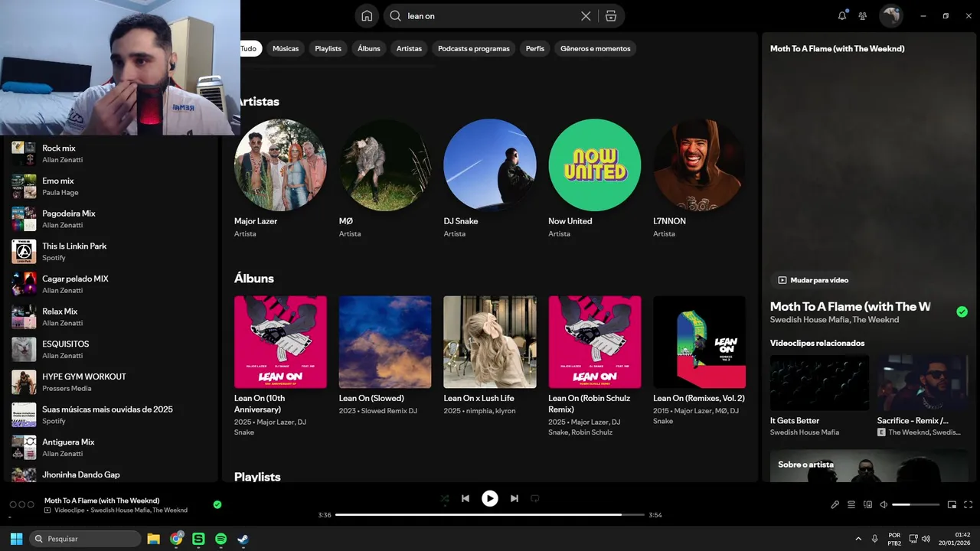Open friend activity icon
980x551 pixels.
pyautogui.click(x=863, y=16)
